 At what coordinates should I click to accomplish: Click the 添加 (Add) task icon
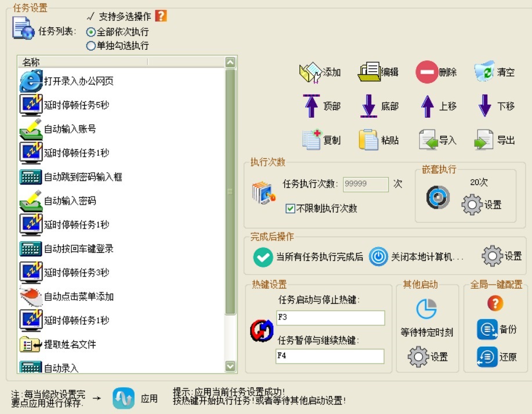tap(310, 72)
